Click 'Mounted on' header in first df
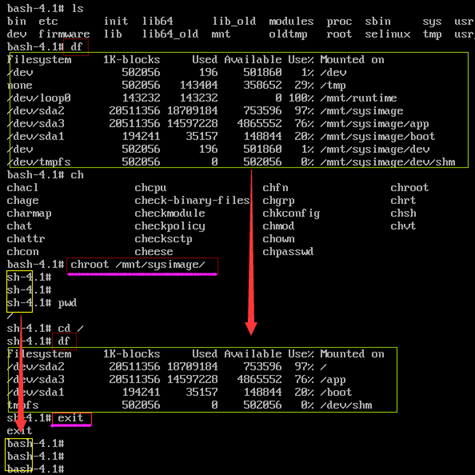Screen dimensions: 475x475 click(x=352, y=60)
